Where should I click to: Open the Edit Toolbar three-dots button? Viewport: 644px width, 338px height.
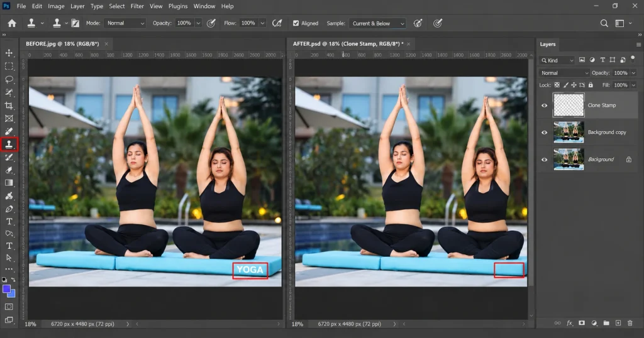(x=9, y=269)
